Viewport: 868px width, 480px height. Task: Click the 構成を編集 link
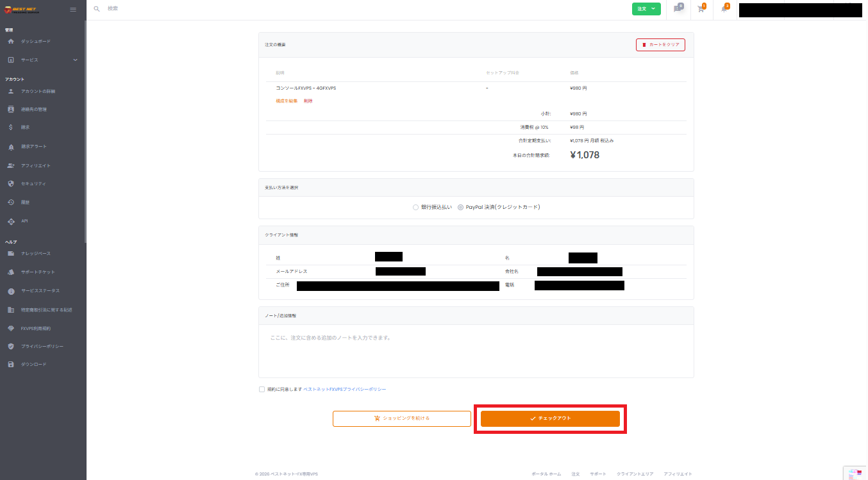(287, 101)
